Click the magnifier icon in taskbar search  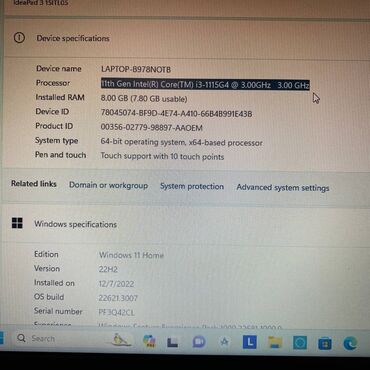[21, 338]
